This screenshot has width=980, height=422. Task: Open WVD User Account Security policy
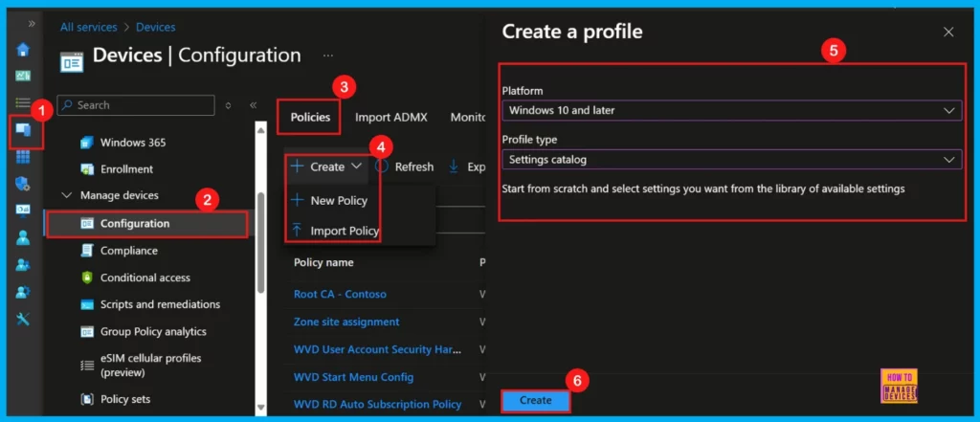pyautogui.click(x=377, y=349)
